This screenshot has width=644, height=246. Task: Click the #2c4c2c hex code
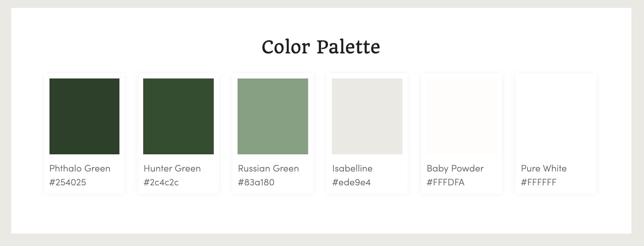pyautogui.click(x=161, y=182)
